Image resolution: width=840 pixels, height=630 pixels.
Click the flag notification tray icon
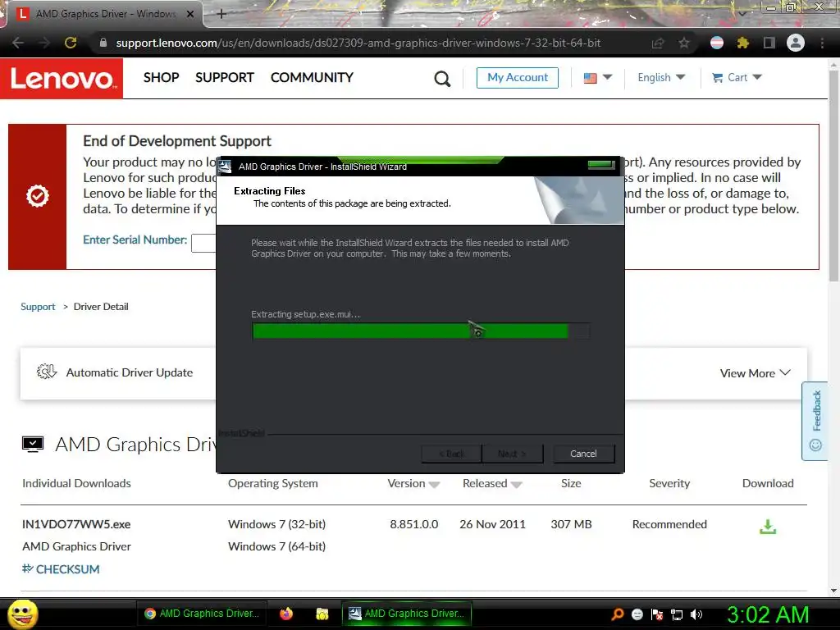click(x=657, y=614)
